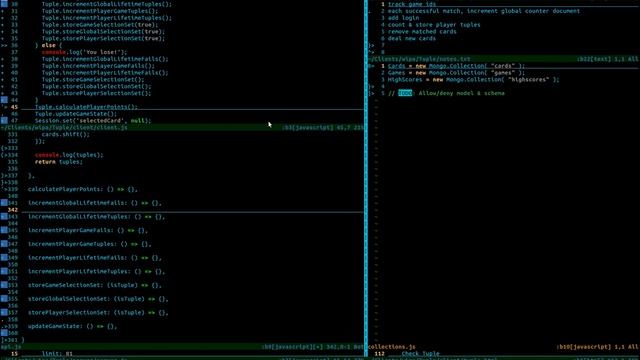Click the blue sign marker on line 44
Viewport: 640px width, 360px height.
4,100
